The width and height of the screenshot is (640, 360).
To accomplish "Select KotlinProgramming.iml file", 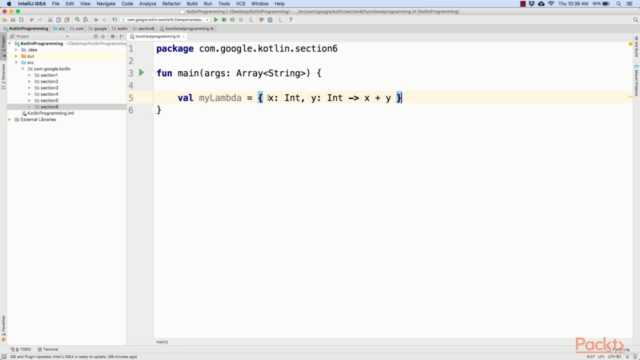I will (x=50, y=113).
